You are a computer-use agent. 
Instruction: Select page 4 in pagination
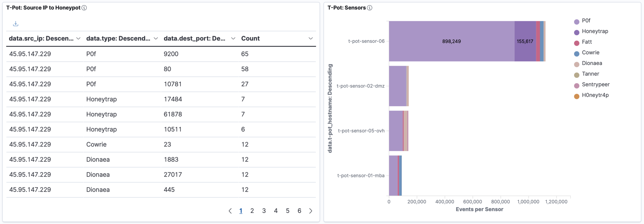(276, 211)
